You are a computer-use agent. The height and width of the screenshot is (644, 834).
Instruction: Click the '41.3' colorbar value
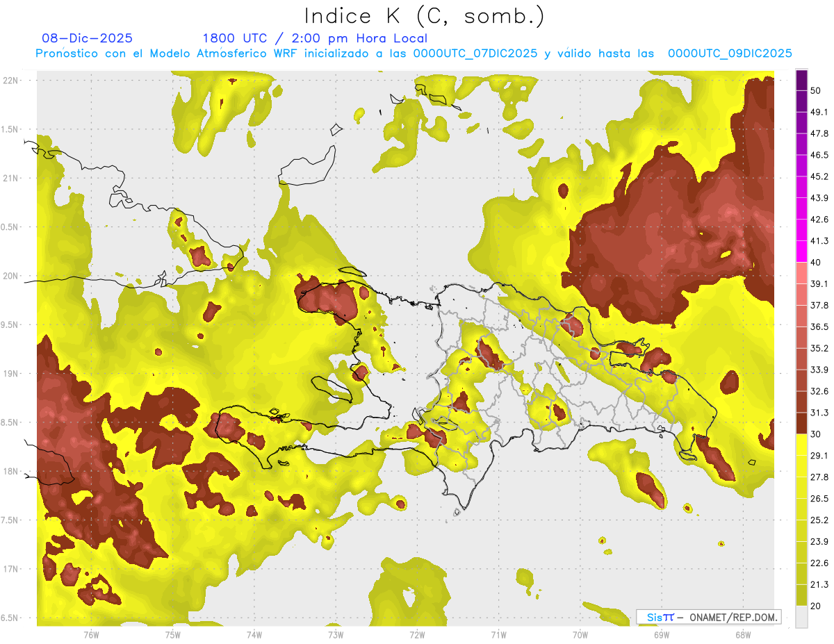(x=819, y=241)
